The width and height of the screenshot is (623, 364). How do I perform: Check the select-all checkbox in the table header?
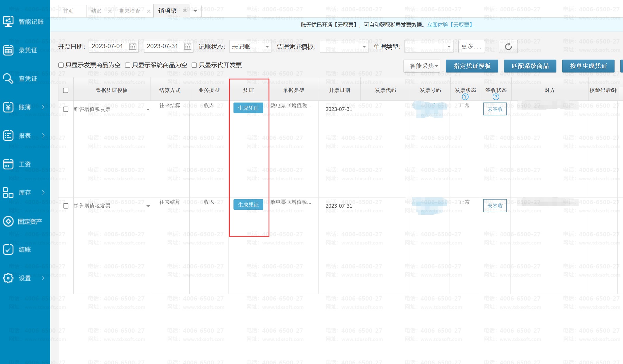coord(66,90)
